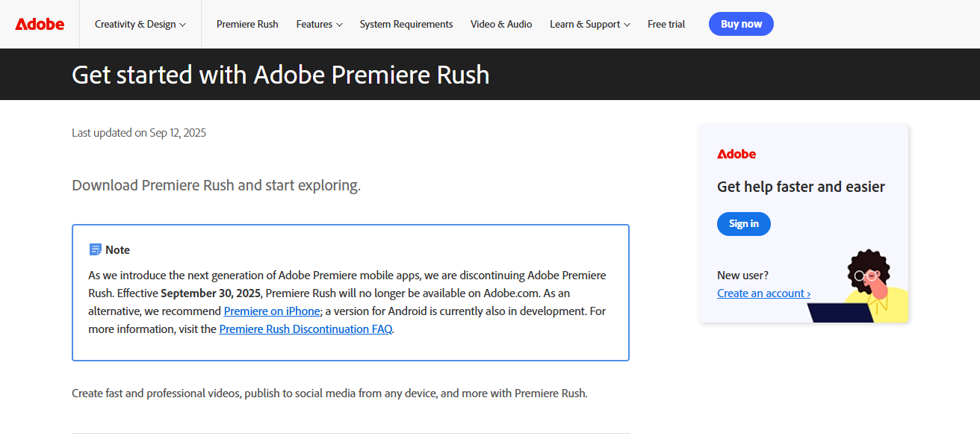The image size is (980, 448).
Task: Open the Premiere Rush Discontinuation FAQ
Action: click(305, 329)
